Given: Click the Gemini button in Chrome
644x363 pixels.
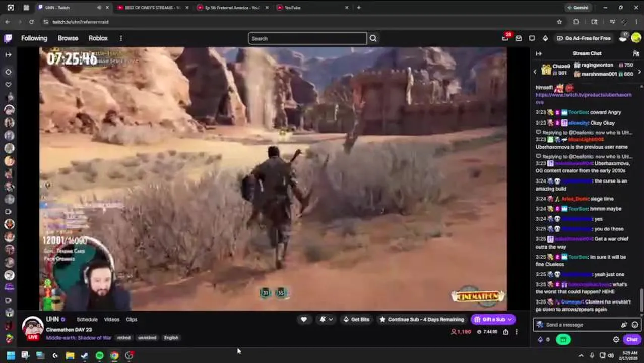Looking at the screenshot, I should click(577, 8).
